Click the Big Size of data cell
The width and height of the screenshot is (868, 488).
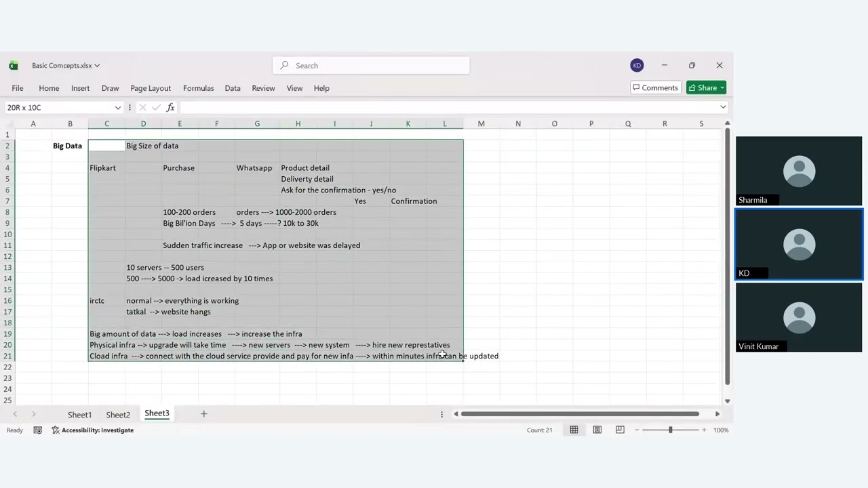[x=152, y=146]
